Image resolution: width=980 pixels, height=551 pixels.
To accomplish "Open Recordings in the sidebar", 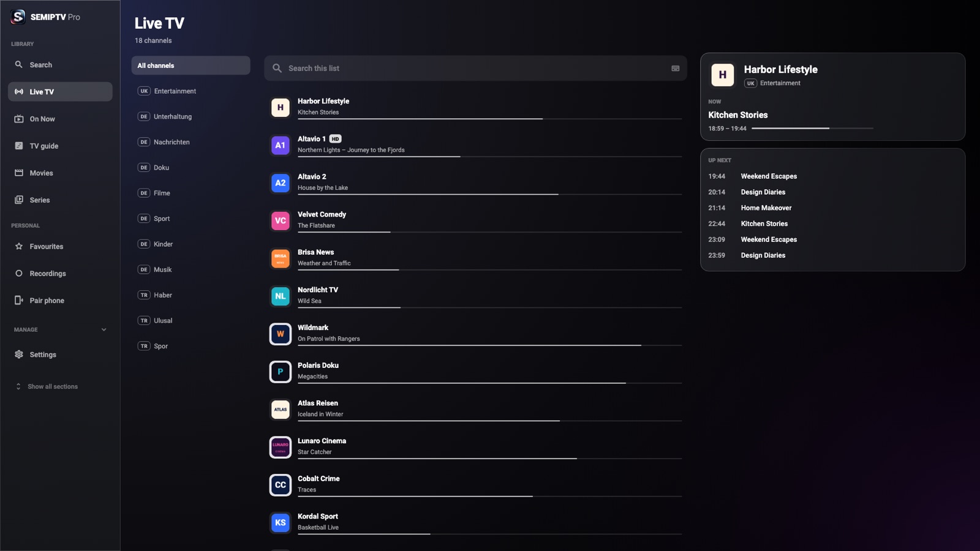I will tap(60, 274).
